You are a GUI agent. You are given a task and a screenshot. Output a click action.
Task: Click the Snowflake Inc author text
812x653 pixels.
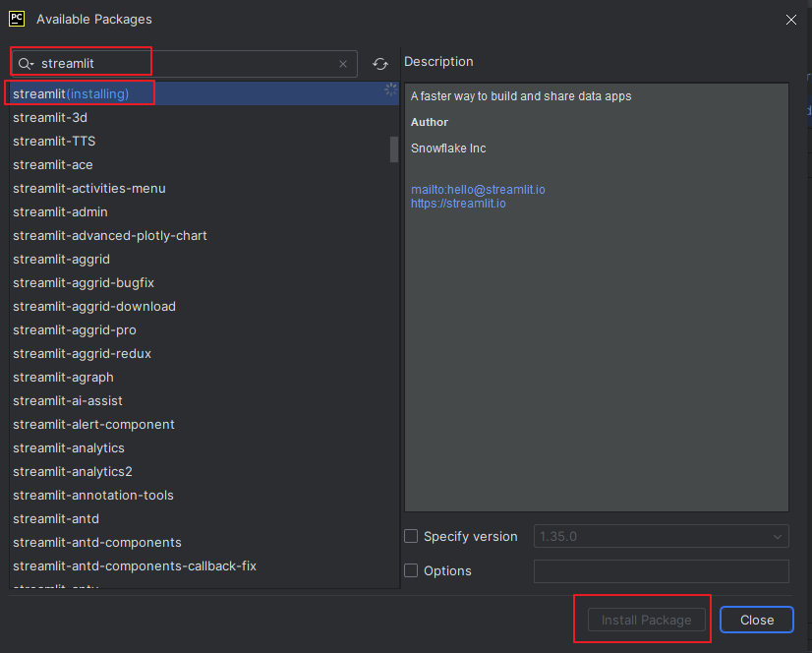[x=448, y=148]
